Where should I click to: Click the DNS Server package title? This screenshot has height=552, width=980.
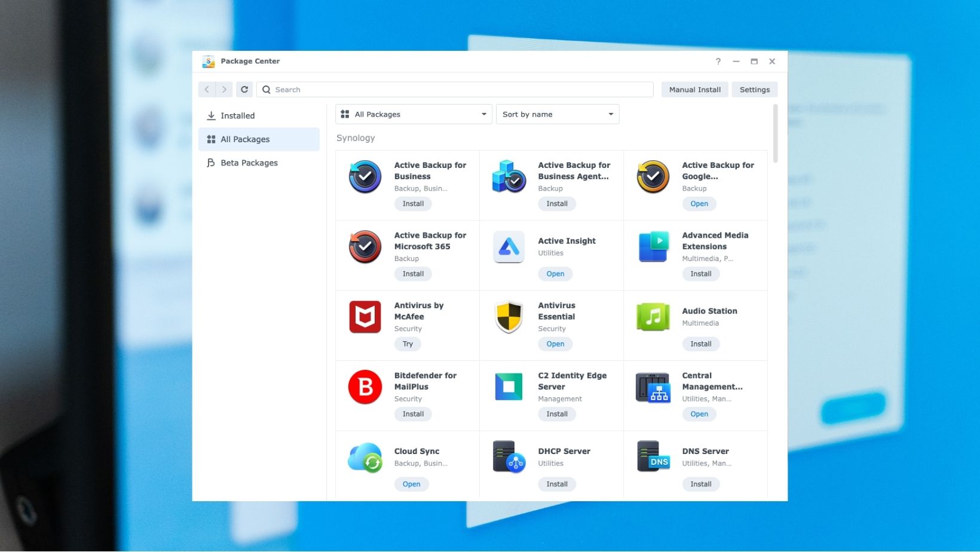coord(705,452)
